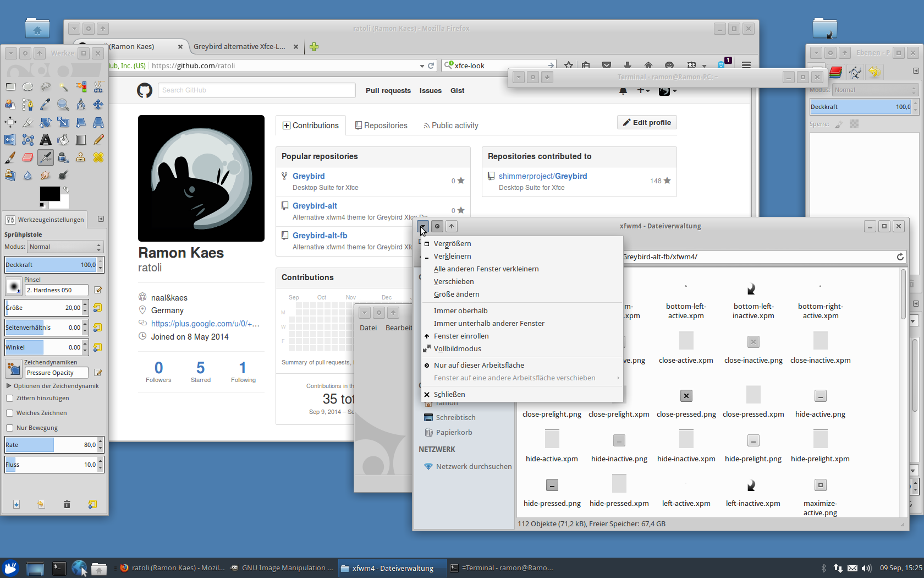The image size is (924, 578).
Task: Open brush editor next to Hardness 050
Action: coord(98,290)
